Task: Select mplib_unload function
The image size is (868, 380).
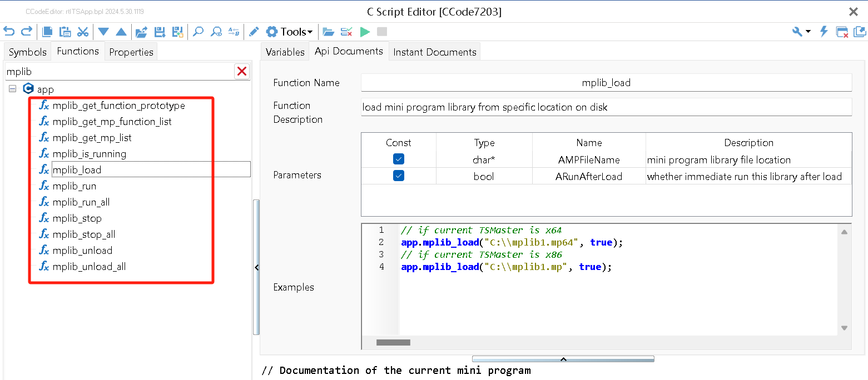Action: coord(82,251)
